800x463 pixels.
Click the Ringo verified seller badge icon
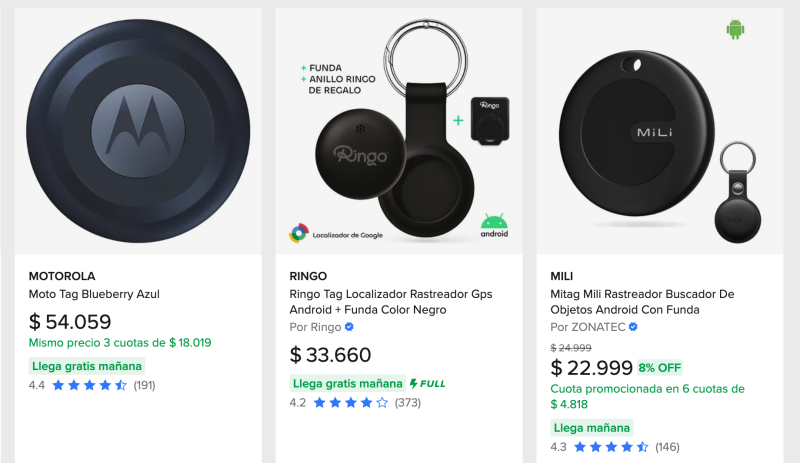(x=349, y=327)
